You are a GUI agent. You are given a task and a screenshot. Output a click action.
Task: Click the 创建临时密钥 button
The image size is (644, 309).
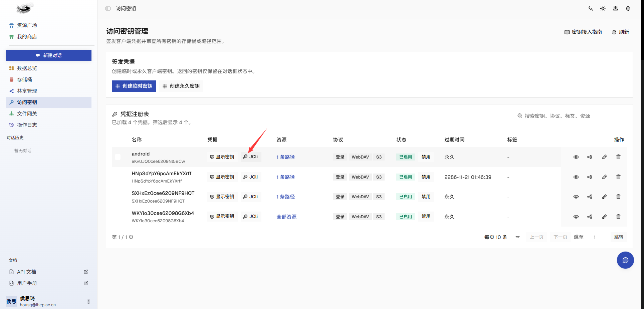[x=134, y=86]
